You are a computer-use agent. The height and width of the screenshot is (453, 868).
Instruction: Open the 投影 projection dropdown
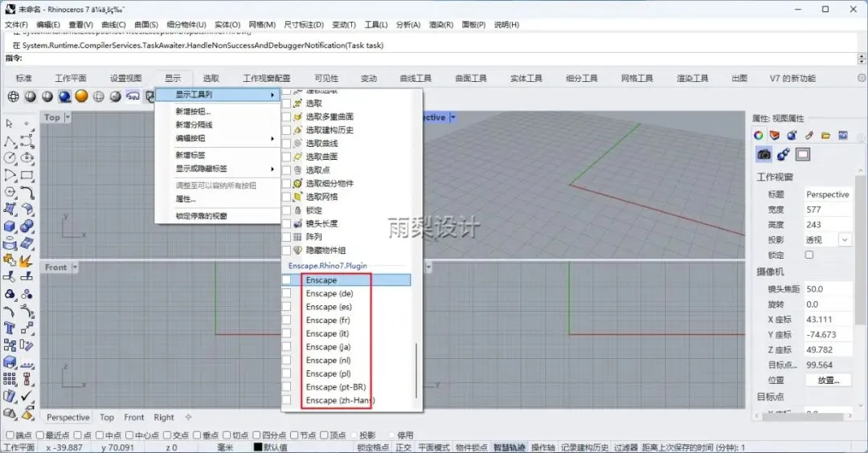coord(845,239)
